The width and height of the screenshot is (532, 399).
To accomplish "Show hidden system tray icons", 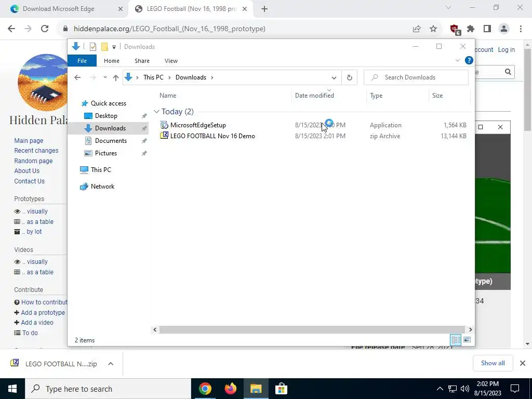I will coord(440,389).
